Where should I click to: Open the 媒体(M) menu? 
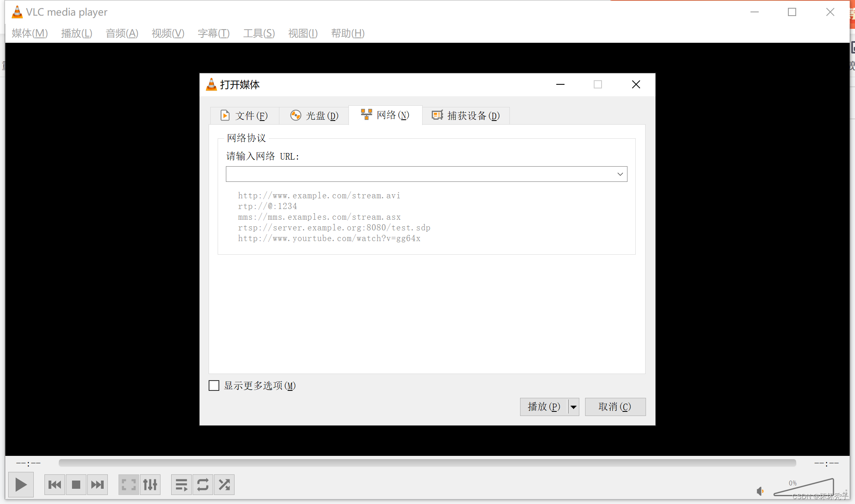pyautogui.click(x=30, y=33)
